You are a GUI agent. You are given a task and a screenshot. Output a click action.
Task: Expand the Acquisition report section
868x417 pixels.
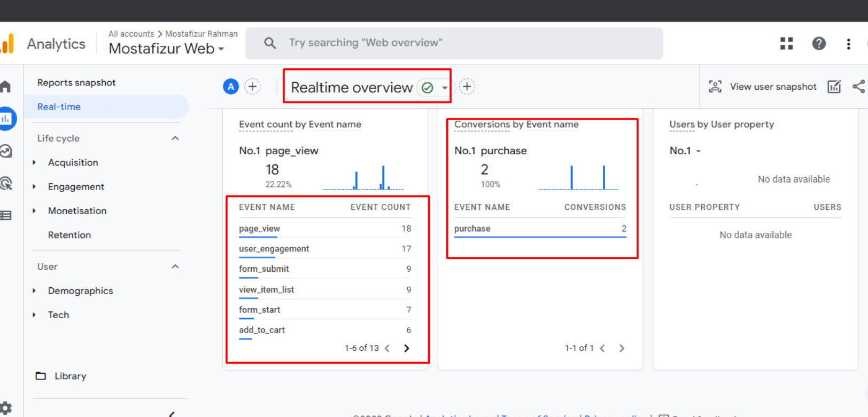73,162
